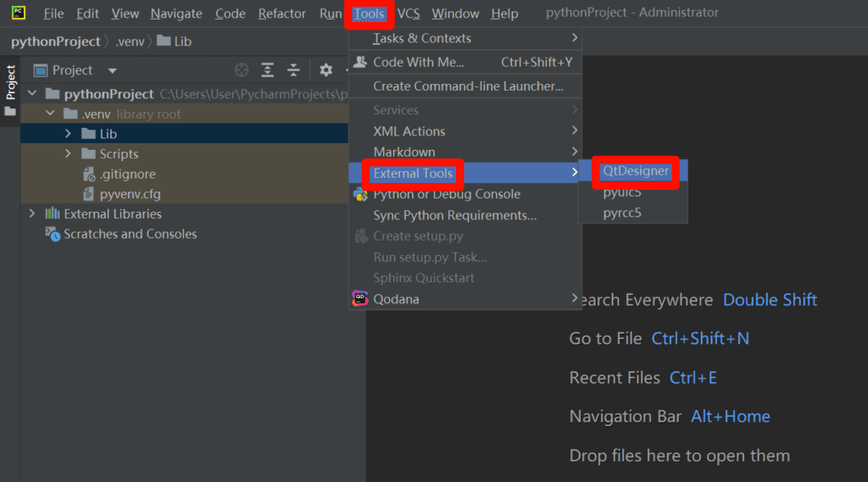Screen dimensions: 868x482
Task: Open Project panel settings gear
Action: (x=326, y=70)
